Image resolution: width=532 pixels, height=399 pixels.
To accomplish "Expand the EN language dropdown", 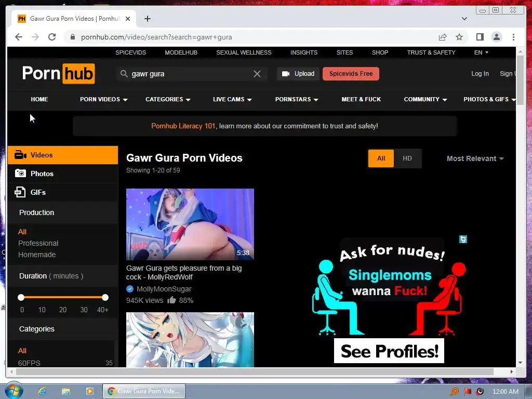I will pos(481,52).
